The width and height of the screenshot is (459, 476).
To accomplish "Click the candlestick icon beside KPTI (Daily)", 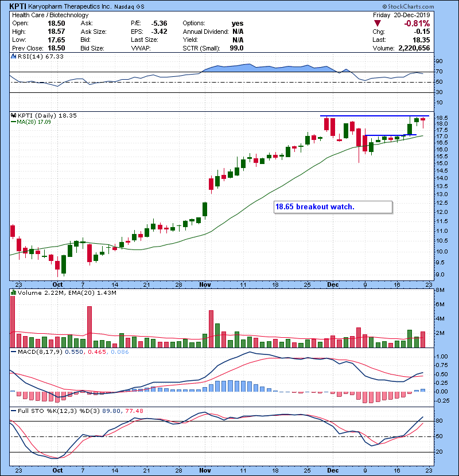I will point(14,115).
